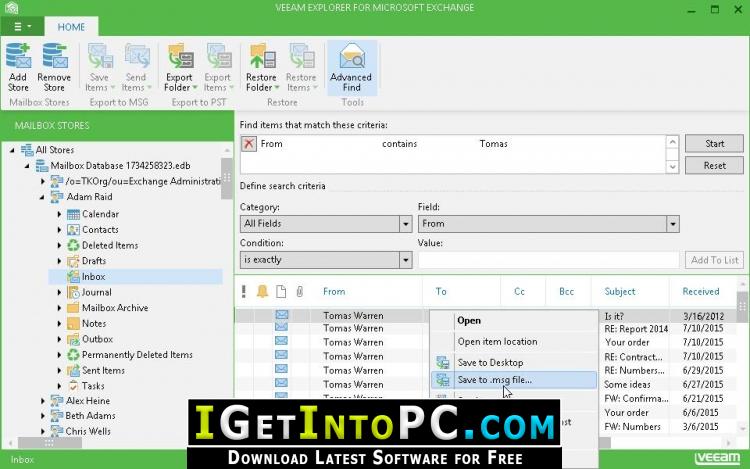Select the Inbox folder
Screen dimensions: 750x469
[x=136, y=277]
